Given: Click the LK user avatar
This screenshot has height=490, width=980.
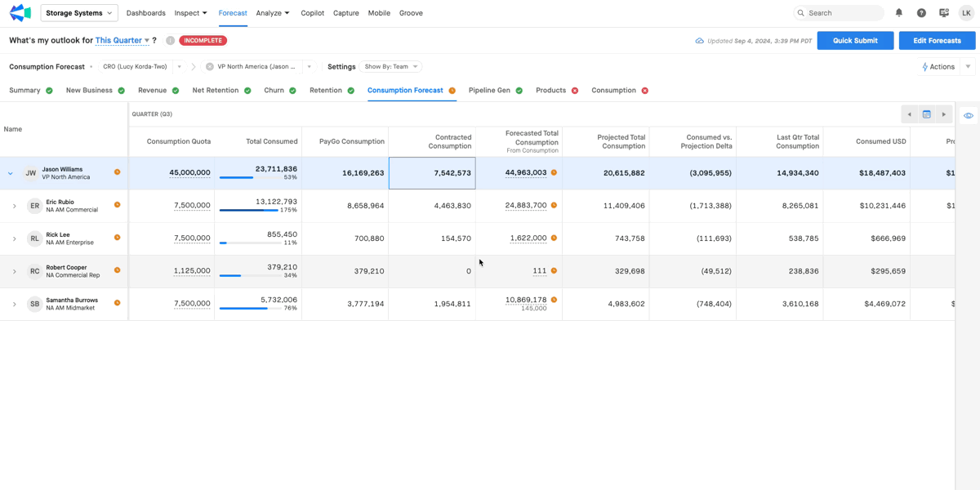Looking at the screenshot, I should (x=966, y=13).
